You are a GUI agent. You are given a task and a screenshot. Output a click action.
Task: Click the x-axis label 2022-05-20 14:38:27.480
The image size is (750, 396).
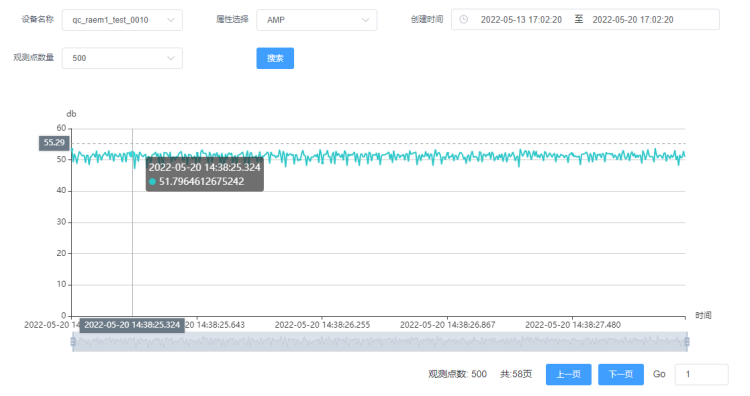(573, 325)
